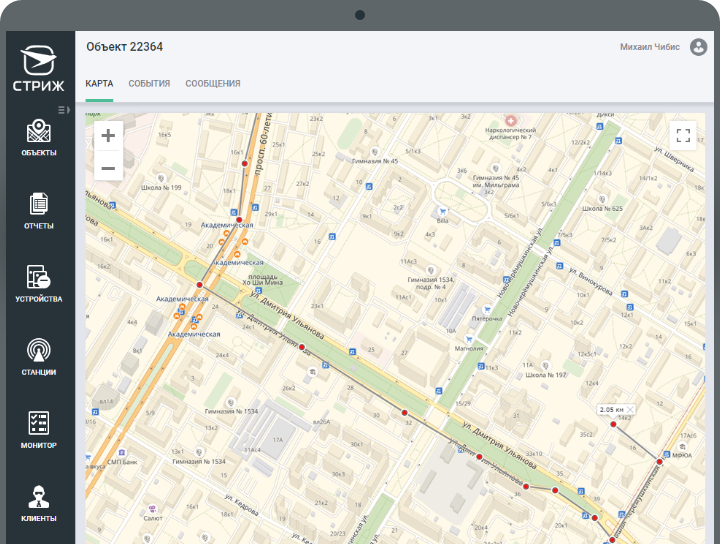Open the Монитор section
The height and width of the screenshot is (544, 720).
point(38,430)
